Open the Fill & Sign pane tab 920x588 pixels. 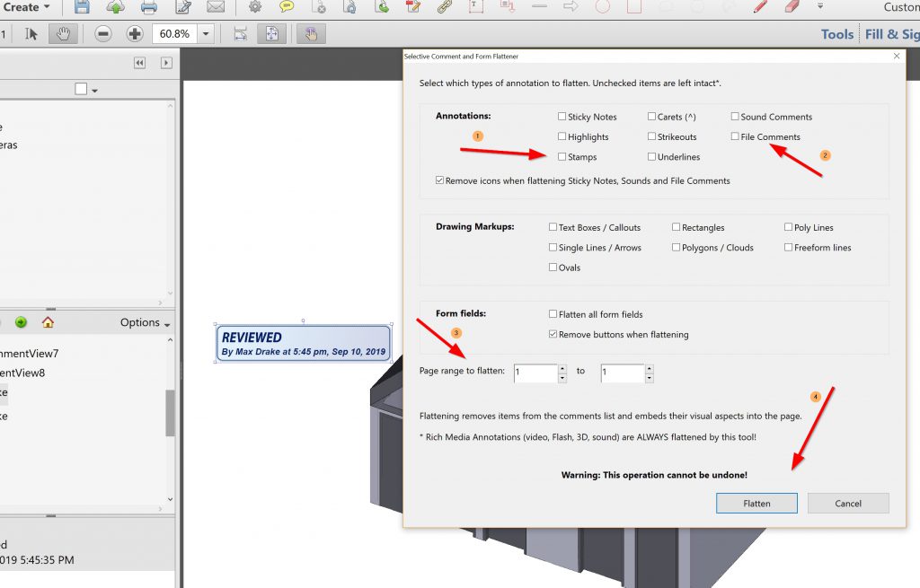point(891,34)
